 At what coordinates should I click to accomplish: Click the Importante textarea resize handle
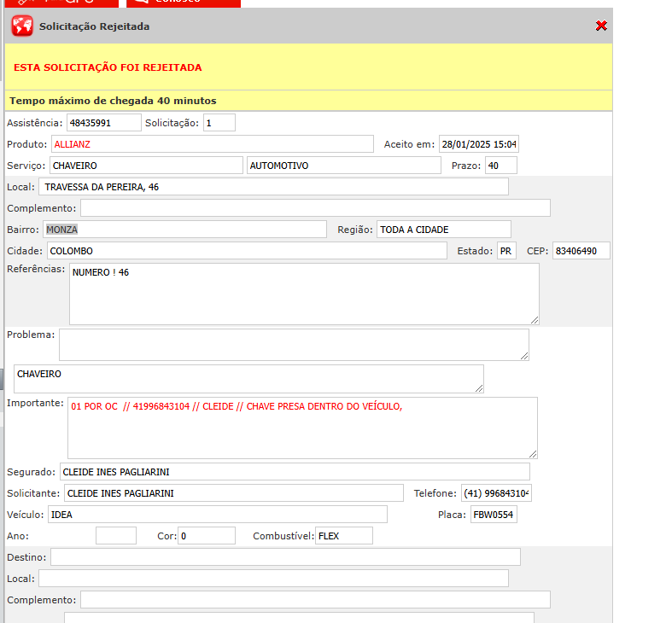(533, 454)
